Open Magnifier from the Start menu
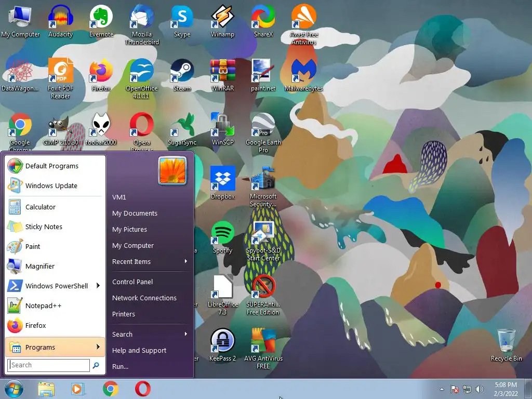 (x=55, y=266)
